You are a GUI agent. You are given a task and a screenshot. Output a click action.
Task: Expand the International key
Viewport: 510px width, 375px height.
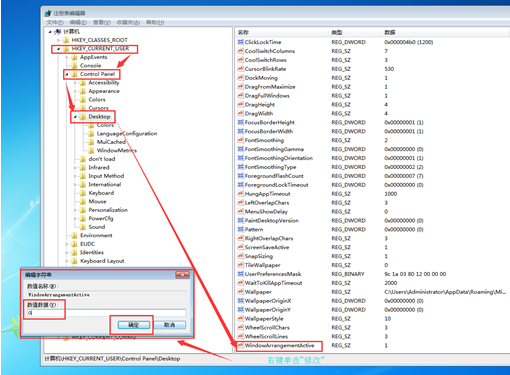tap(75, 185)
